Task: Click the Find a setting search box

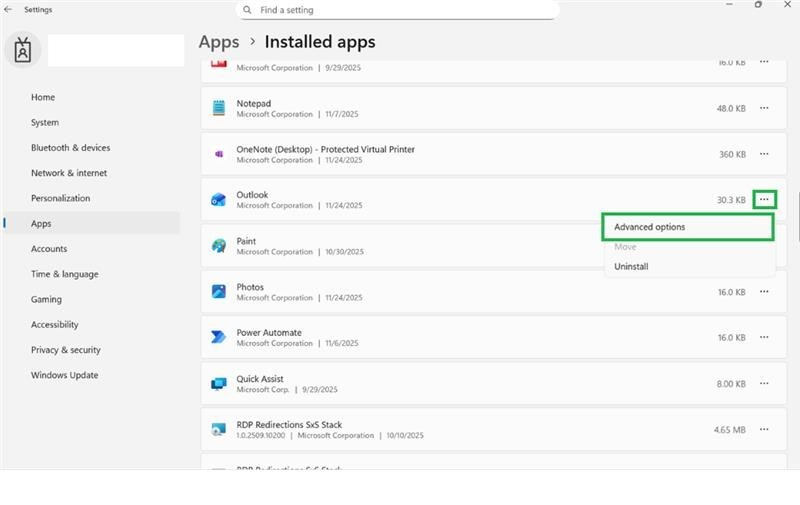Action: [x=400, y=10]
